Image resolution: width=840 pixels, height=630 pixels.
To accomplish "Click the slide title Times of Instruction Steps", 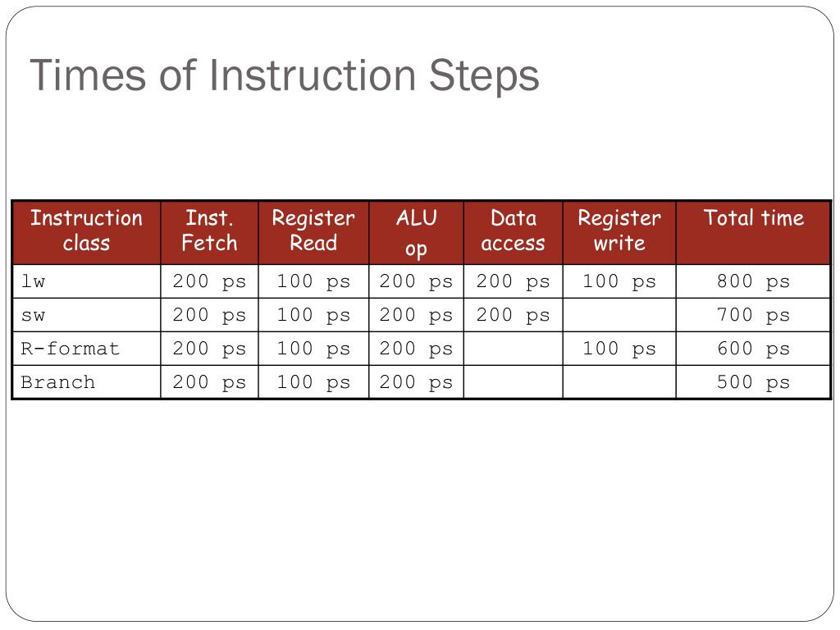I will pyautogui.click(x=284, y=76).
